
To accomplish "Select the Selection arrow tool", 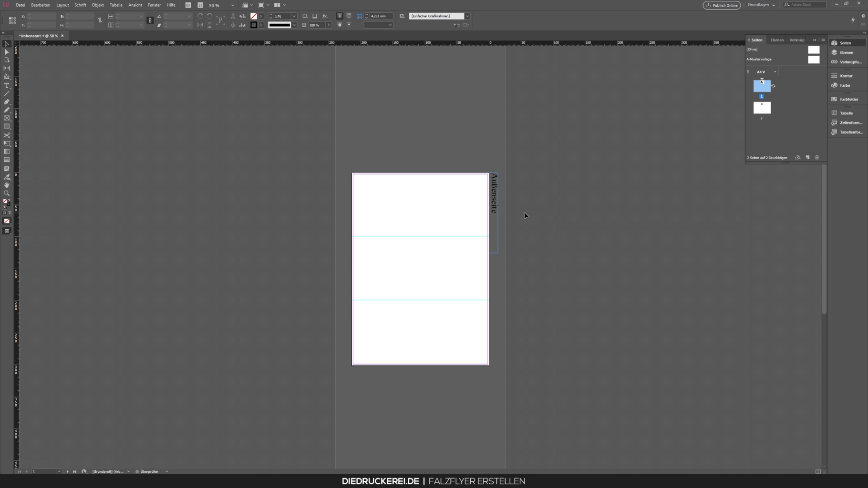I will (x=7, y=44).
